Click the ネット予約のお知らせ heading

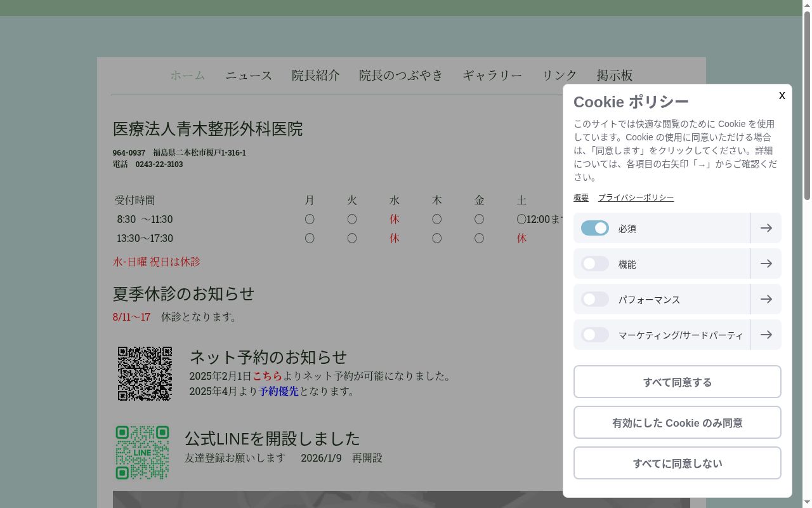pos(268,357)
